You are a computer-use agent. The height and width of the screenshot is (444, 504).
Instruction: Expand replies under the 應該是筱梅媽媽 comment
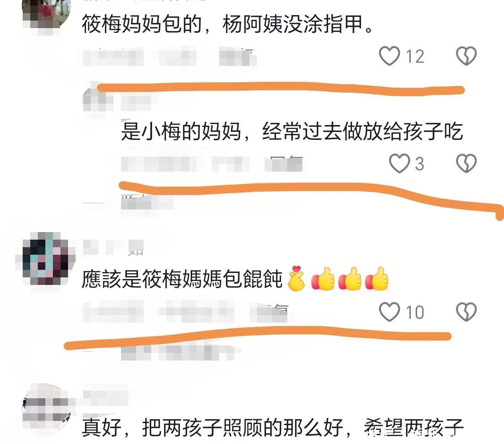click(181, 353)
